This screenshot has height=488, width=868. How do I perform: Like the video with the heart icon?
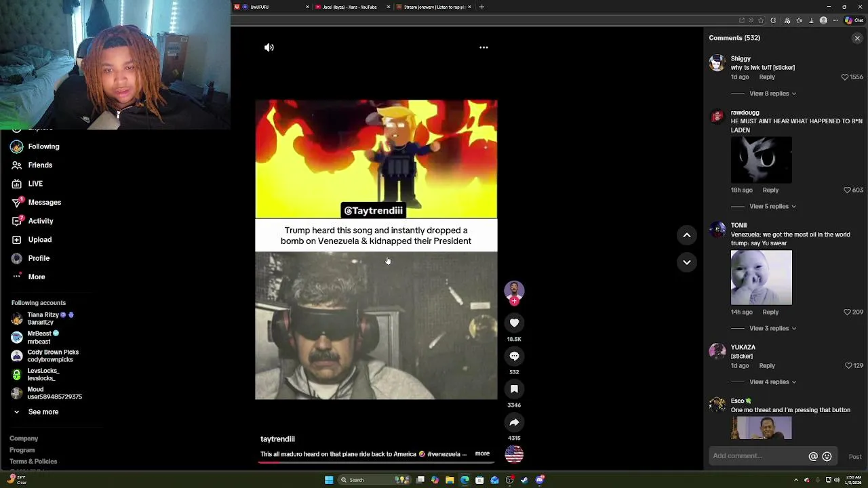(514, 323)
